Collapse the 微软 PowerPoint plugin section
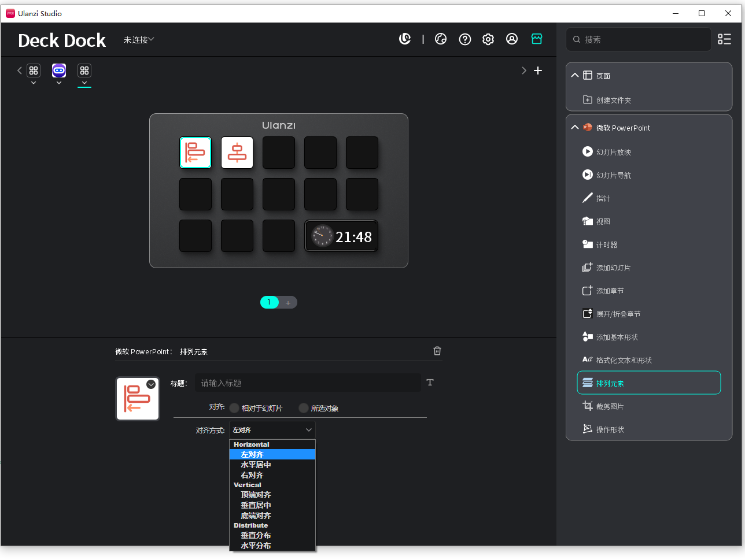 (575, 128)
